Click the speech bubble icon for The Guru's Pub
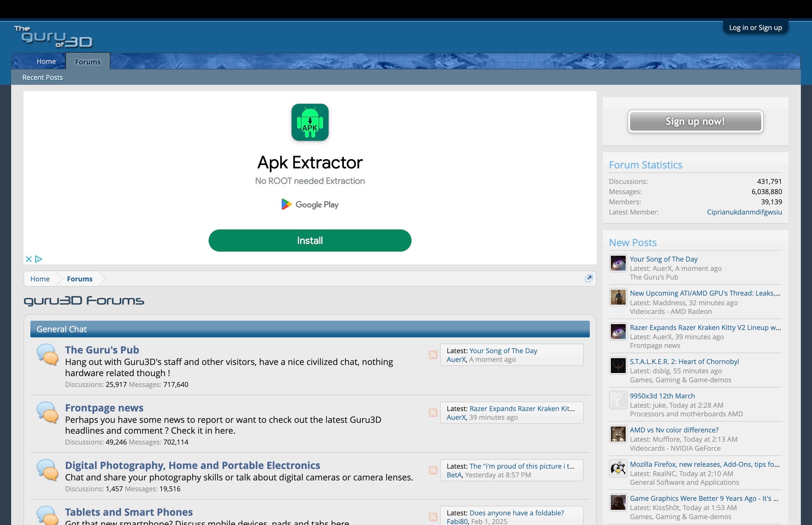Screen dimensions: 812x525 tap(47, 354)
